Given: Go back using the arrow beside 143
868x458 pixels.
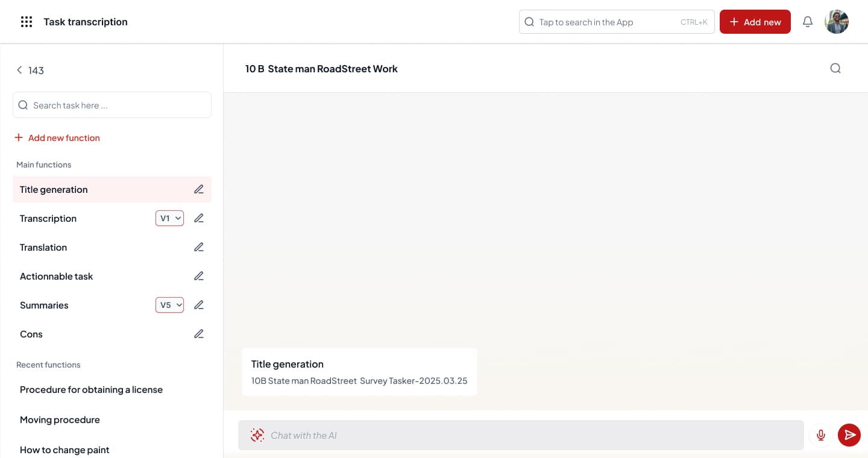Looking at the screenshot, I should (19, 71).
